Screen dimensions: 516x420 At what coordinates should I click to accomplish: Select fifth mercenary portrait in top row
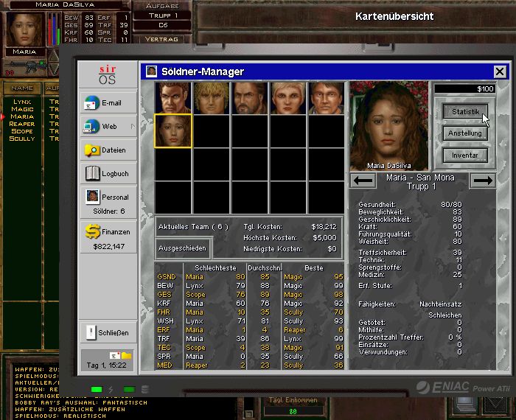(x=327, y=98)
